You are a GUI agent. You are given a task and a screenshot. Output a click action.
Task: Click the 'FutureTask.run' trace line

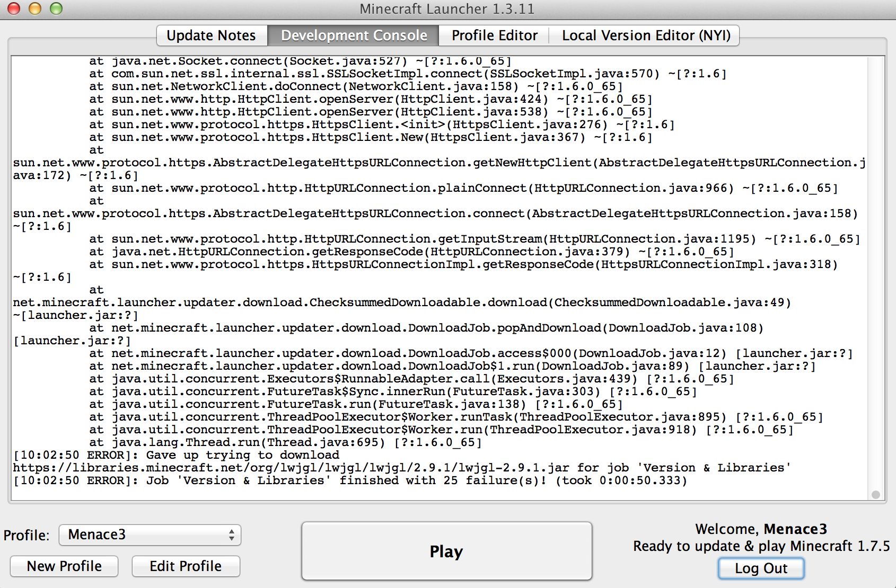(x=356, y=404)
